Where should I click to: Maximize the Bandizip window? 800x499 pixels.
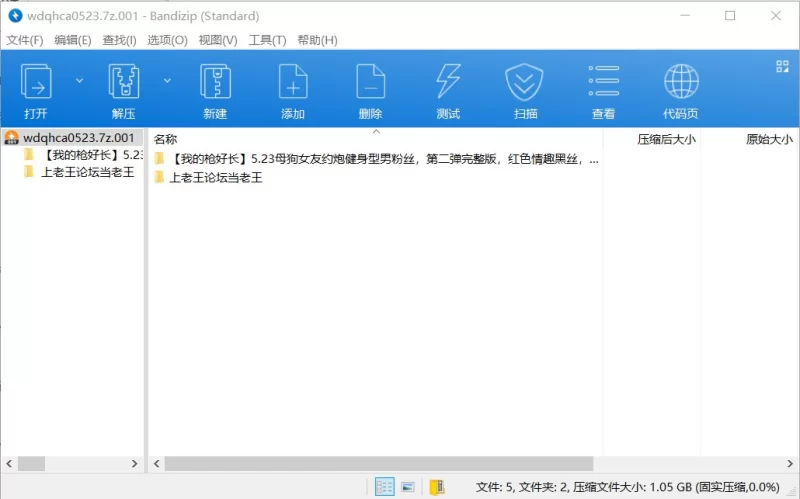coord(730,16)
